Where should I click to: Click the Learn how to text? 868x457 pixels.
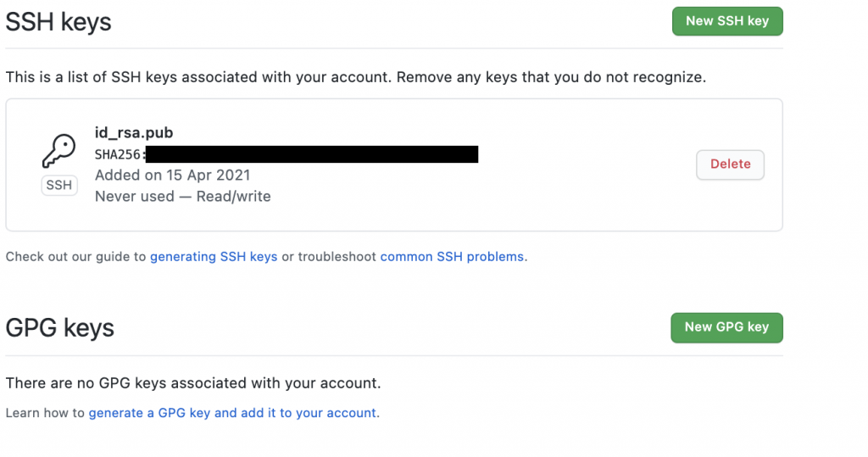point(45,413)
